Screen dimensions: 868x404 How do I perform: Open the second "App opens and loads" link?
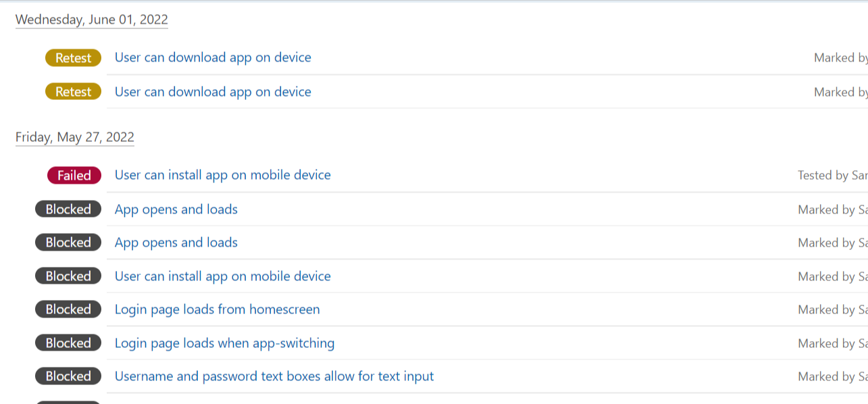click(x=176, y=243)
